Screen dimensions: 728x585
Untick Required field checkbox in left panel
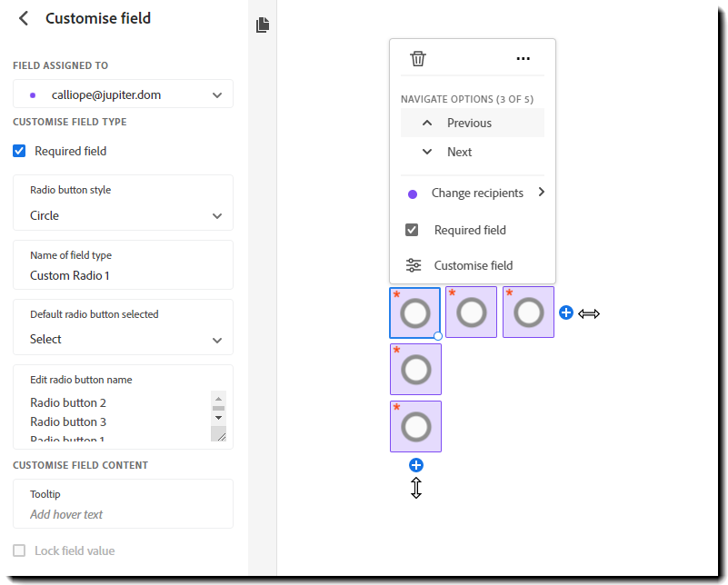pos(19,151)
